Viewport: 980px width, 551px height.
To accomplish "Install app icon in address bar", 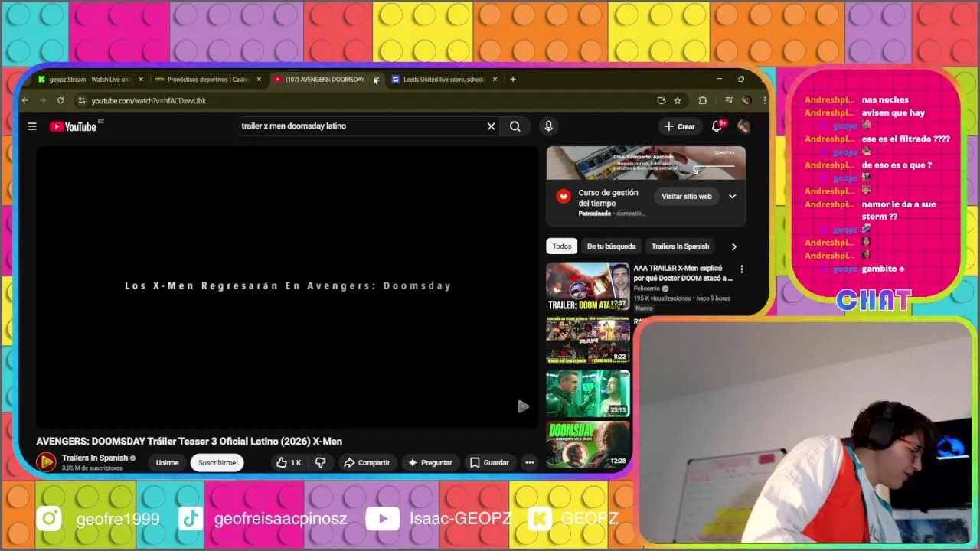I will point(661,100).
